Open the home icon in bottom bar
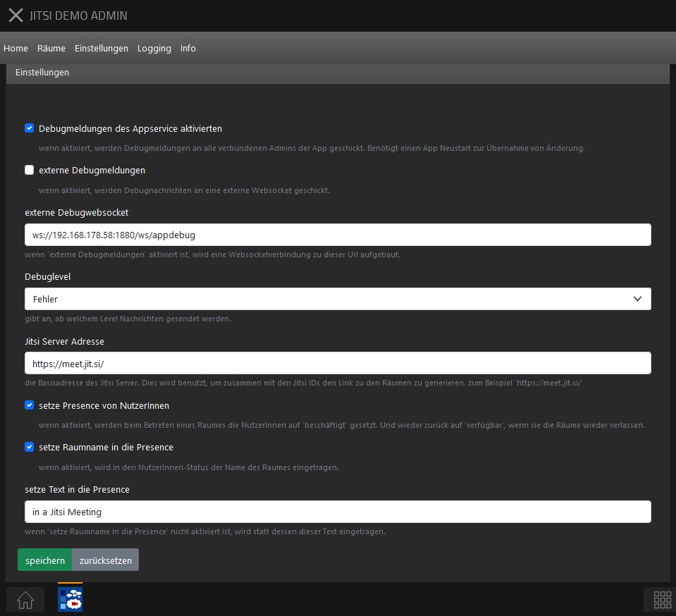The image size is (676, 616). pos(25,600)
